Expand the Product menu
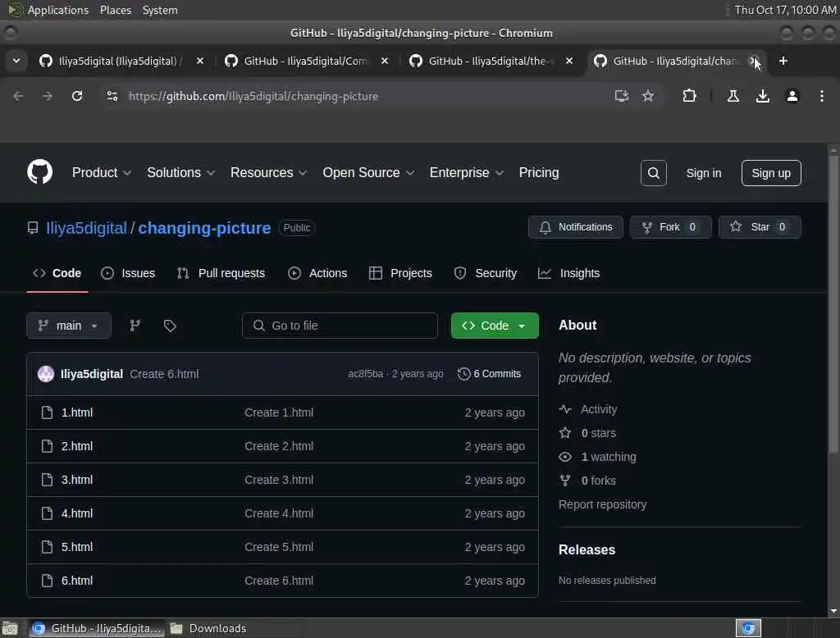 [x=102, y=172]
